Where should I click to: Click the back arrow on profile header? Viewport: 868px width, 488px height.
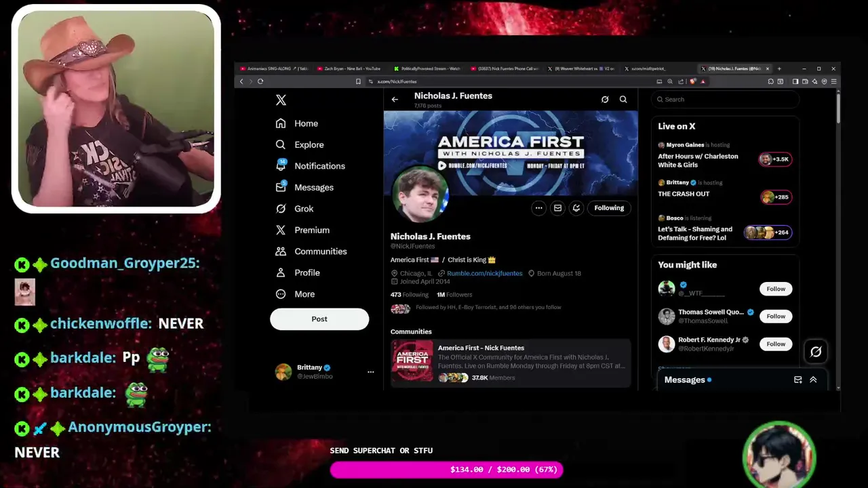click(x=395, y=100)
